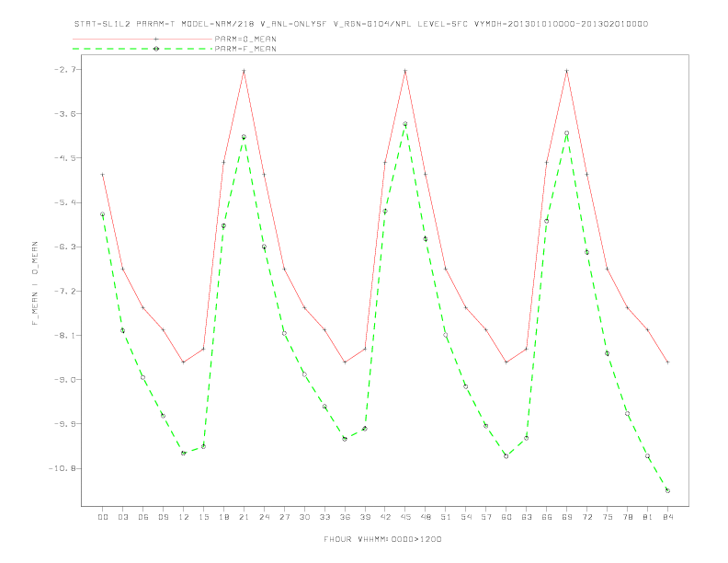Click the 21 forecast hour tick label
Viewport: 728px width, 563px height.
click(244, 517)
